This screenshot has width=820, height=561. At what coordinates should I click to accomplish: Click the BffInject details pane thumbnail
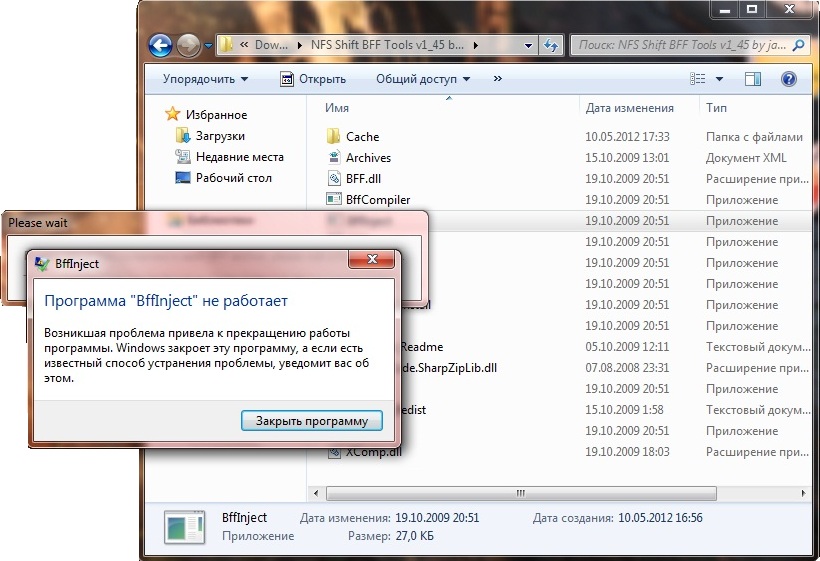184,527
